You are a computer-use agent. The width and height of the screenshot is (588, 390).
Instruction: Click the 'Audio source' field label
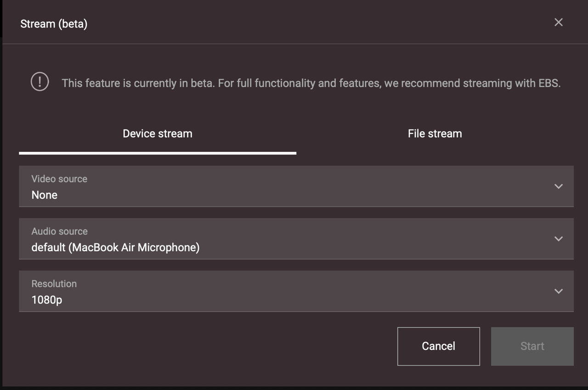59,231
